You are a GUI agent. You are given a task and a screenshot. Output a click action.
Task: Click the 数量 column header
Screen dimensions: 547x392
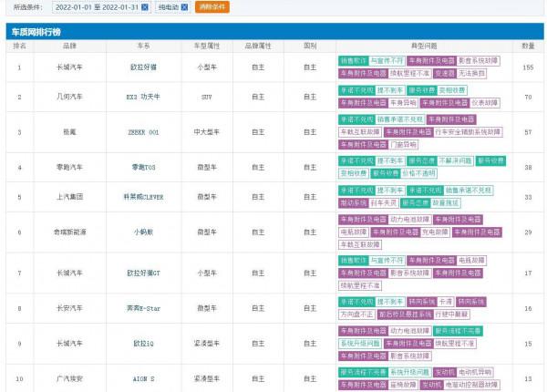528,46
